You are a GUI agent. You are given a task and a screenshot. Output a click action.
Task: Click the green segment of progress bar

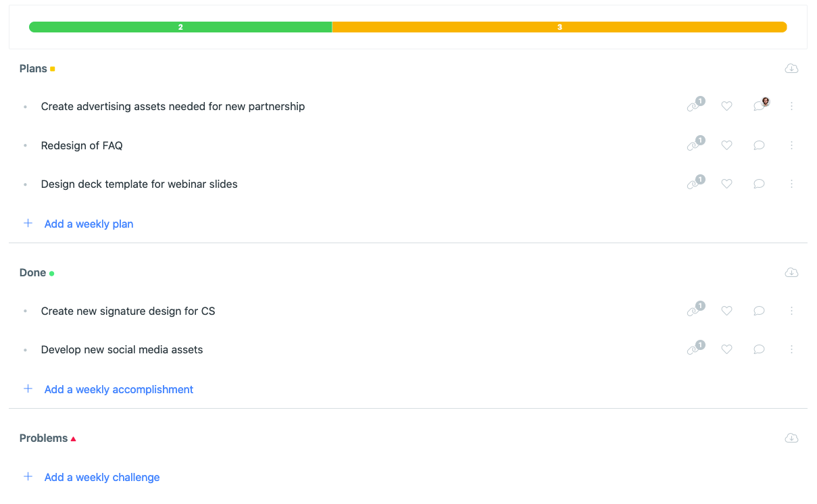[x=180, y=27]
